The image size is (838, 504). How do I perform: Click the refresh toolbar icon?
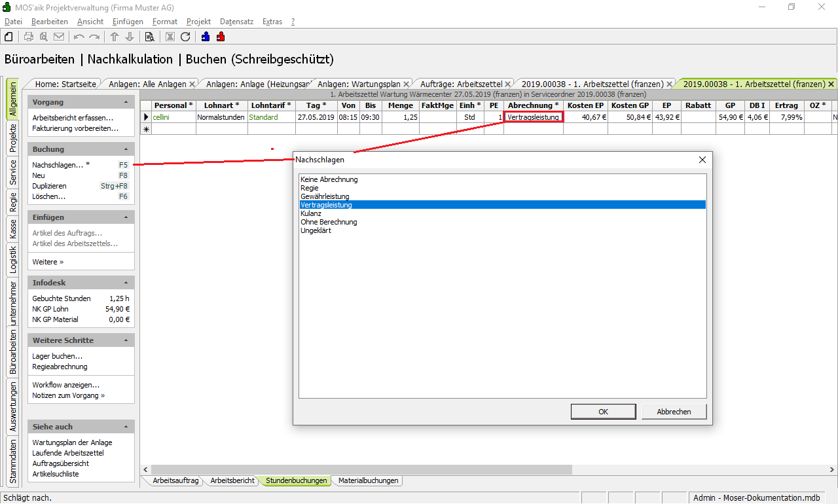click(x=185, y=37)
